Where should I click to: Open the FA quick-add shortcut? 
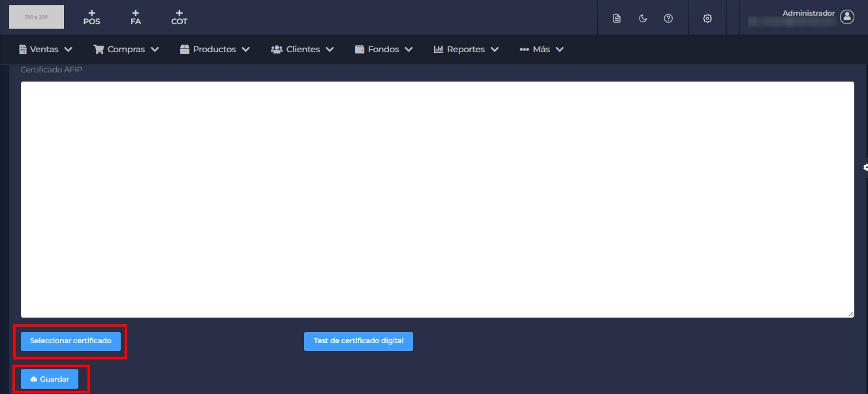pyautogui.click(x=135, y=17)
